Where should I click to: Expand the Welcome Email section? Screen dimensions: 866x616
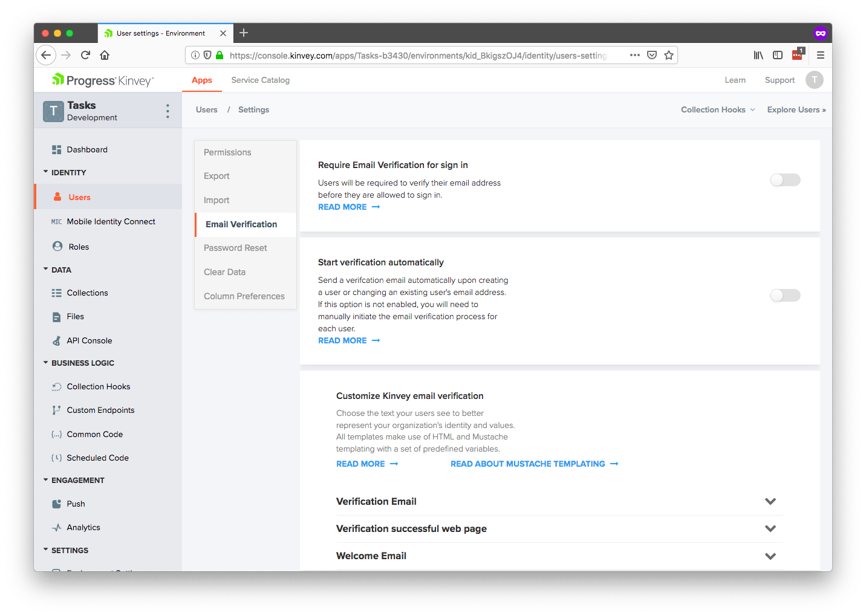770,556
